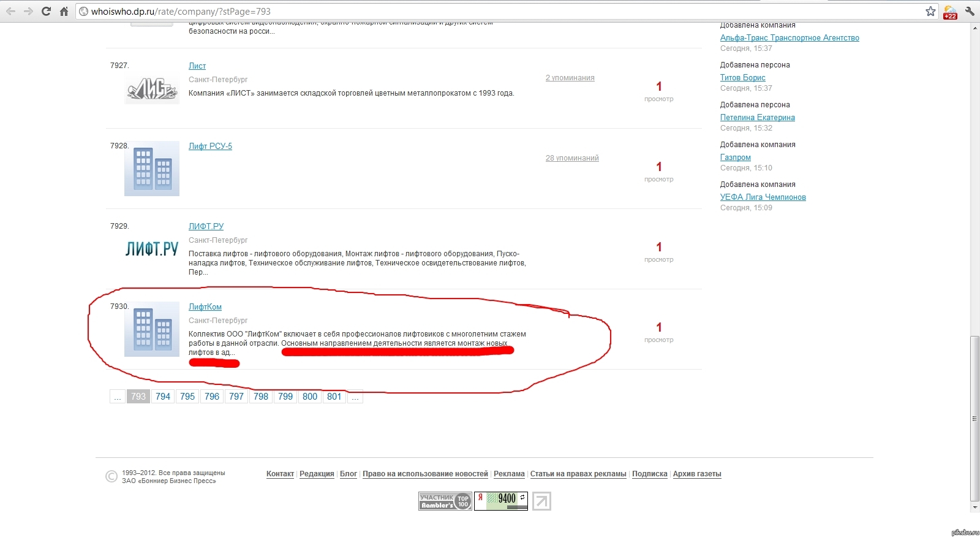Open the ЛифтКом company link
The height and width of the screenshot is (537, 980).
pos(205,307)
